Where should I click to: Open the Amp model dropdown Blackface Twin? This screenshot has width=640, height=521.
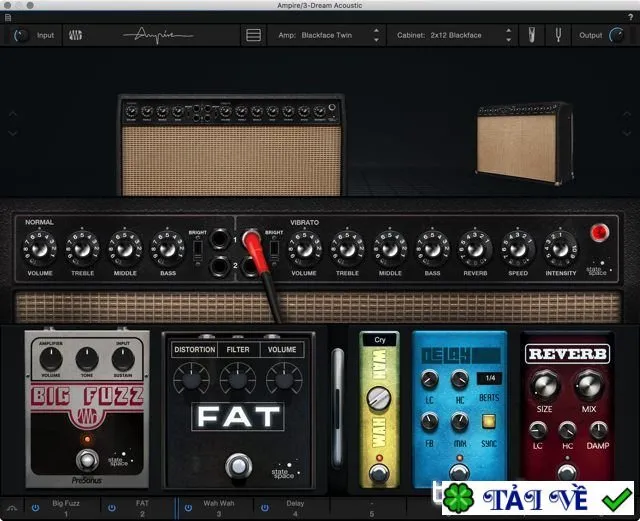point(326,35)
